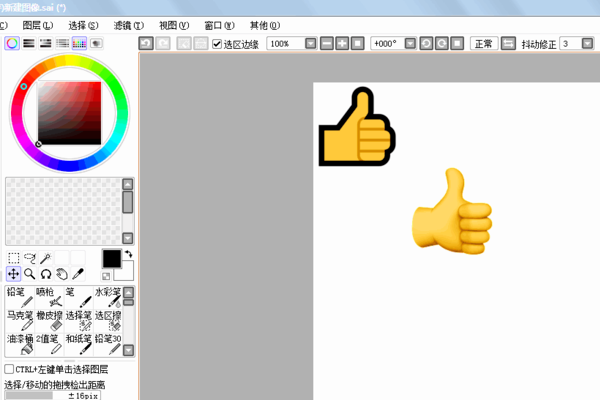Select the zoom magnifier tool
The width and height of the screenshot is (600, 400).
(x=29, y=273)
